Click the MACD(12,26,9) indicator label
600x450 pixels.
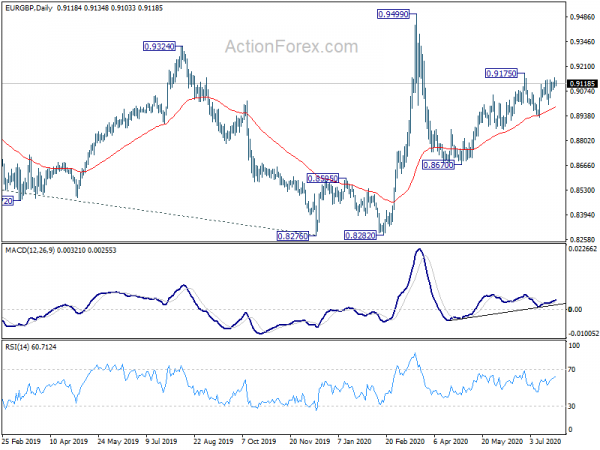point(30,250)
